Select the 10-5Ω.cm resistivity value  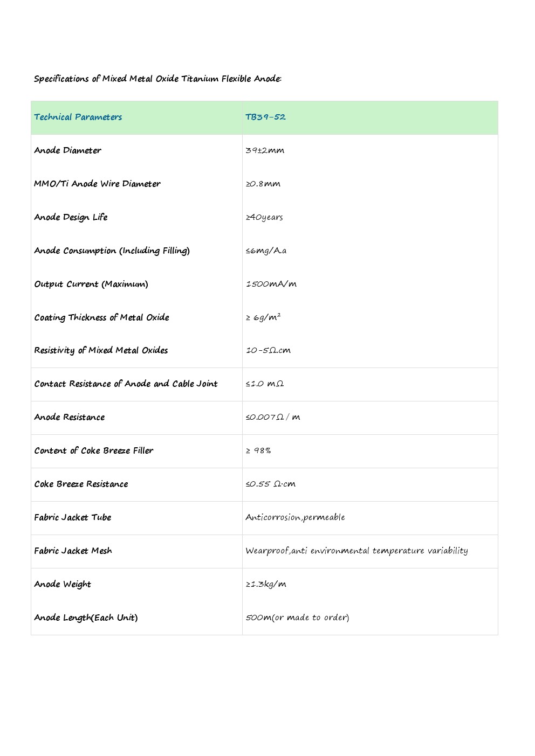click(268, 350)
